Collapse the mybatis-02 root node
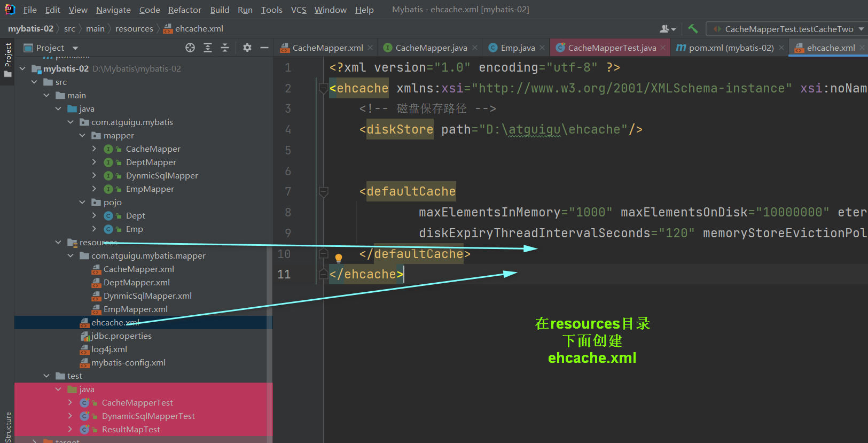This screenshot has height=443, width=868. [22, 68]
